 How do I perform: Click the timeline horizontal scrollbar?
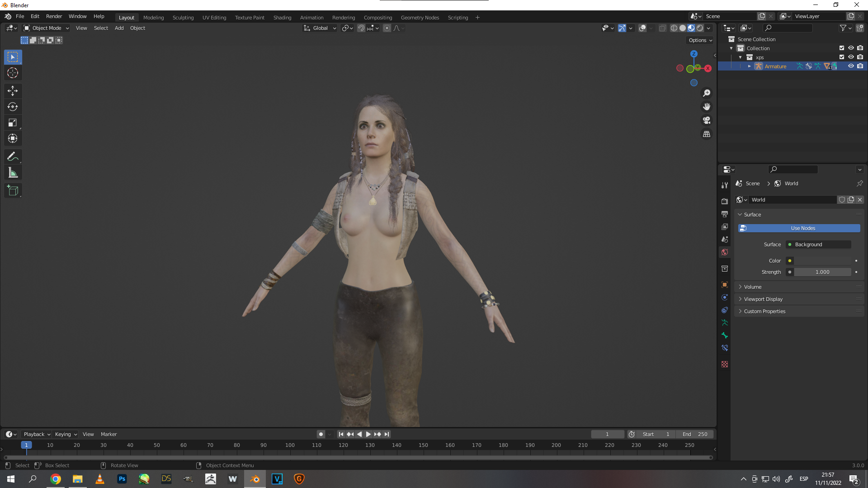(358, 457)
